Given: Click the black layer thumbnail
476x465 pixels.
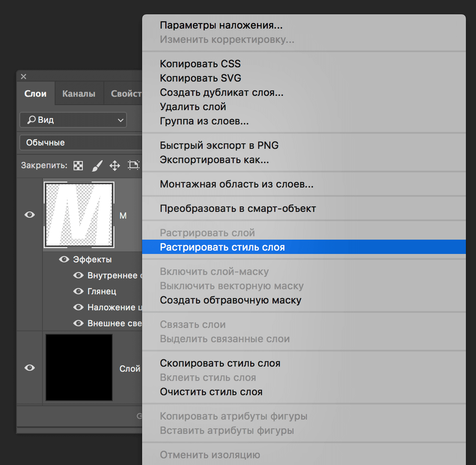Looking at the screenshot, I should pos(79,367).
